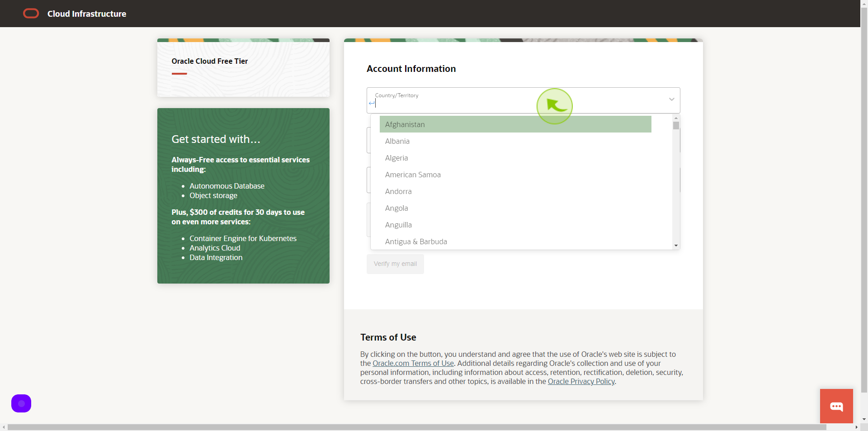The height and width of the screenshot is (431, 868).
Task: Click page vertical scrollbar down arrow
Action: point(864,419)
